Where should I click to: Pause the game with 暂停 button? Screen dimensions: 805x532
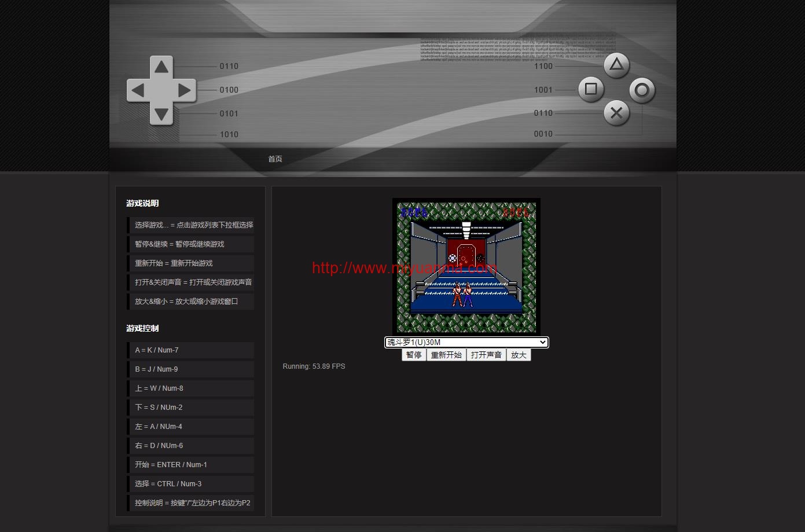click(x=414, y=355)
